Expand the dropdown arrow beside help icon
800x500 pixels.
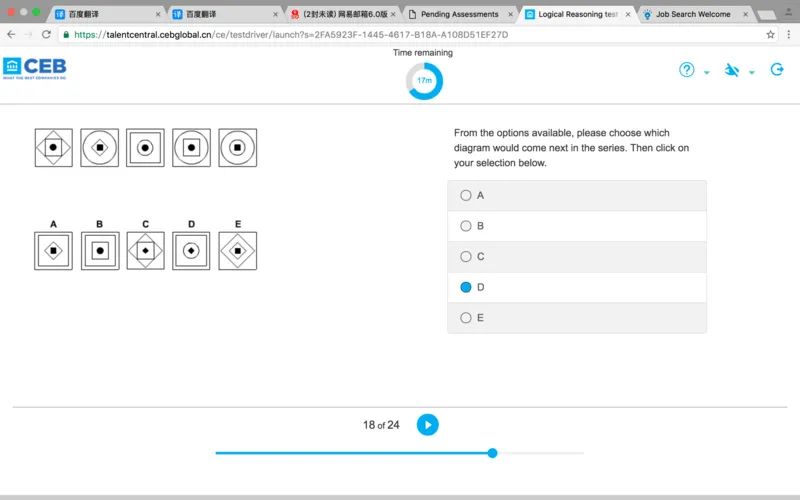tap(706, 72)
